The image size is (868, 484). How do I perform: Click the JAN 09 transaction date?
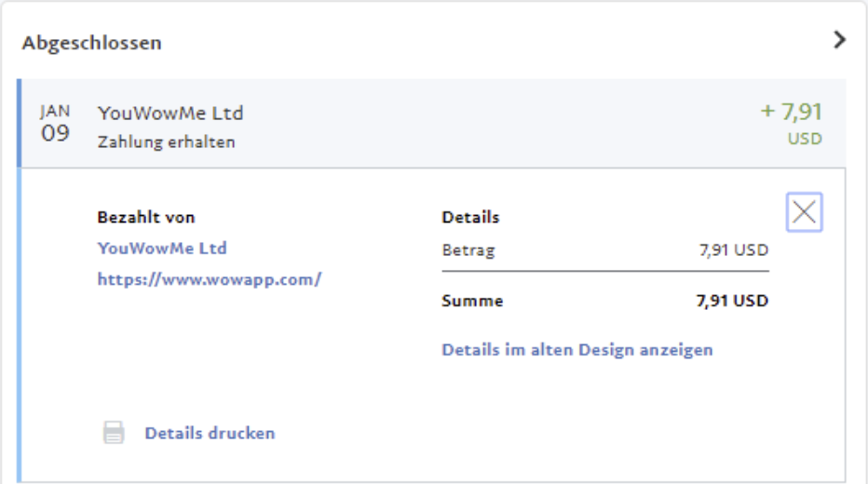55,123
